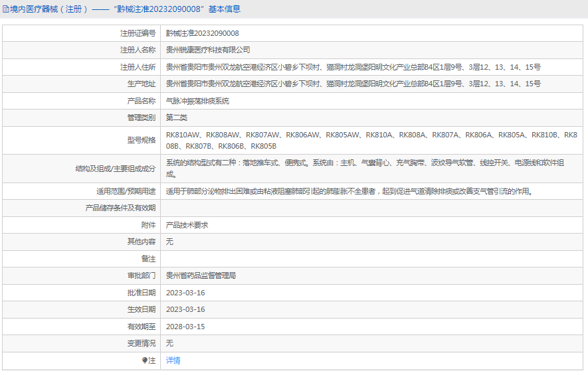The width and height of the screenshot is (588, 375).
Task: Click the 备注 label
Action: 149,259
